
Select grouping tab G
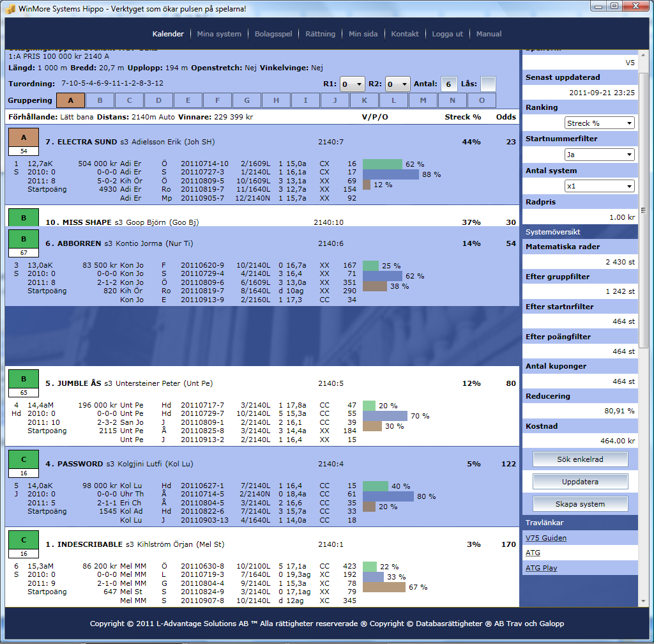click(x=247, y=100)
